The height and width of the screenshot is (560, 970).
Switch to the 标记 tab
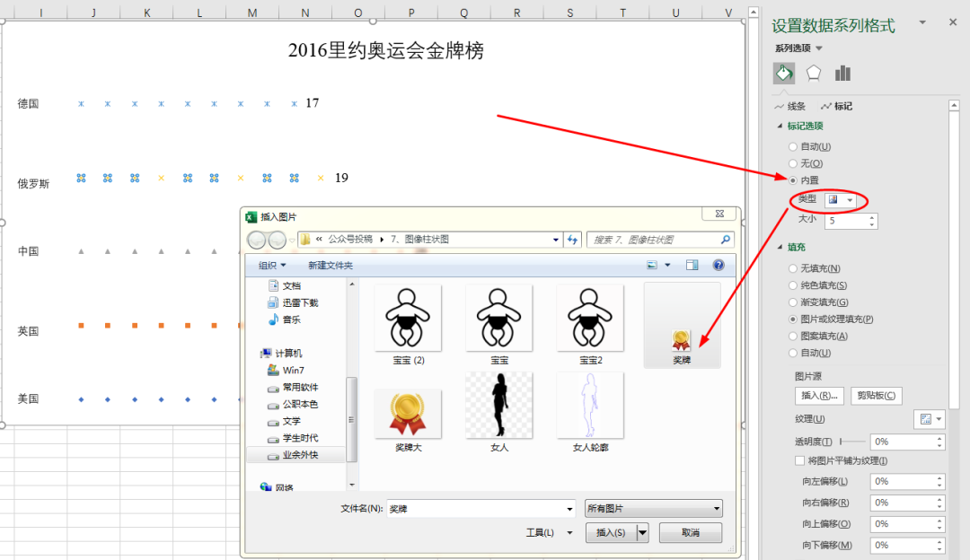tap(836, 106)
